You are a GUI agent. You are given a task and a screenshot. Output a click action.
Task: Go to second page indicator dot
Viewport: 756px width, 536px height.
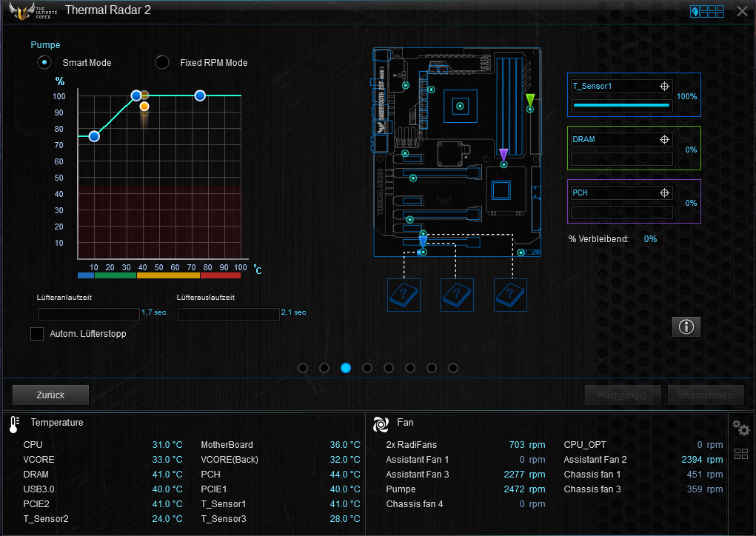click(x=324, y=368)
